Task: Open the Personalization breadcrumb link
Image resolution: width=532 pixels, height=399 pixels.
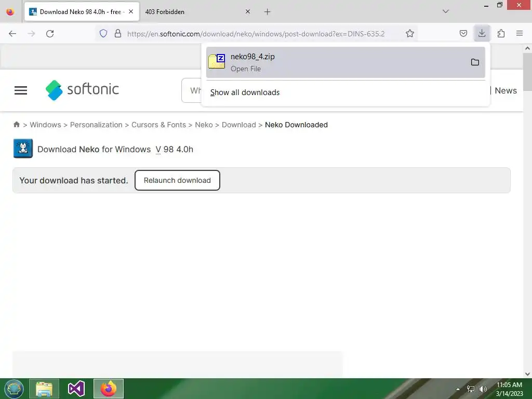Action: [x=96, y=125]
